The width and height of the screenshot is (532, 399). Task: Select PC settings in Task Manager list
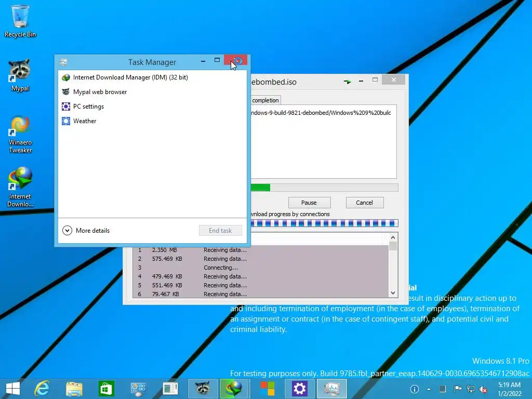pyautogui.click(x=152, y=107)
